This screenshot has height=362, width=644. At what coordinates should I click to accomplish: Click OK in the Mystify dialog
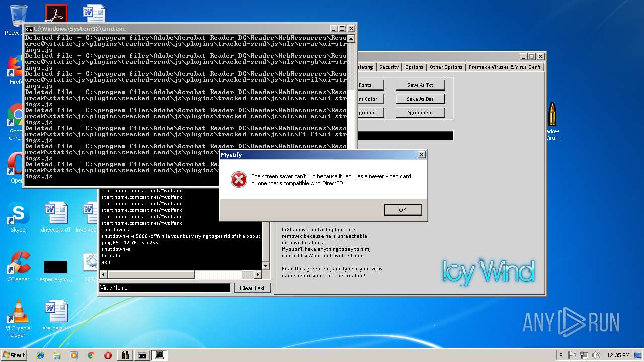tap(403, 210)
